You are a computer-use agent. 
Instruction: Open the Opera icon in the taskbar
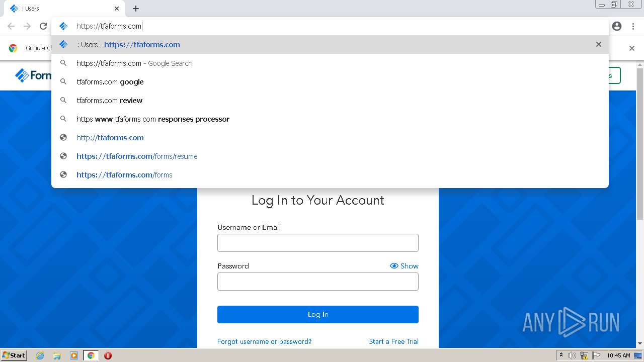pyautogui.click(x=108, y=355)
